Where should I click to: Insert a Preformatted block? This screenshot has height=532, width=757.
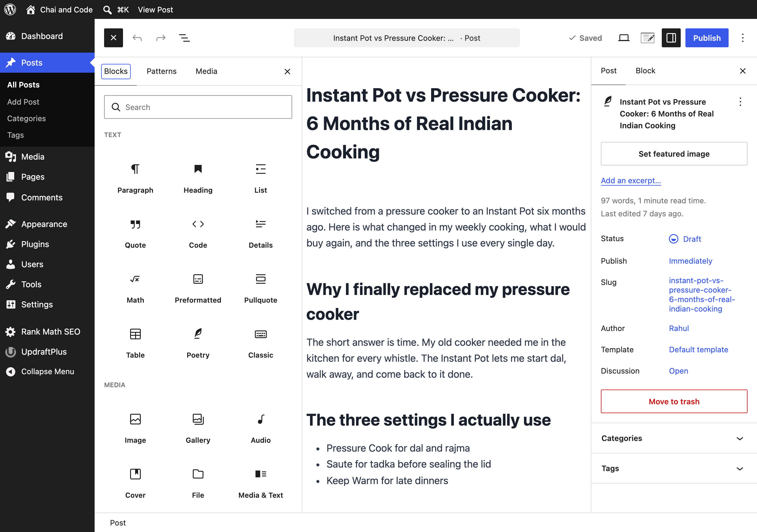click(x=198, y=288)
